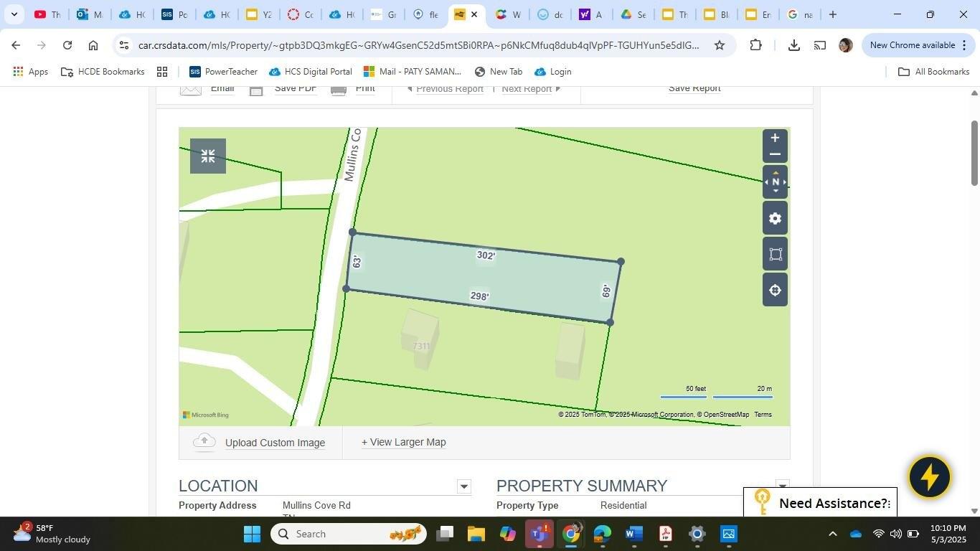This screenshot has width=980, height=551.
Task: Show hidden system tray icons
Action: tap(832, 534)
